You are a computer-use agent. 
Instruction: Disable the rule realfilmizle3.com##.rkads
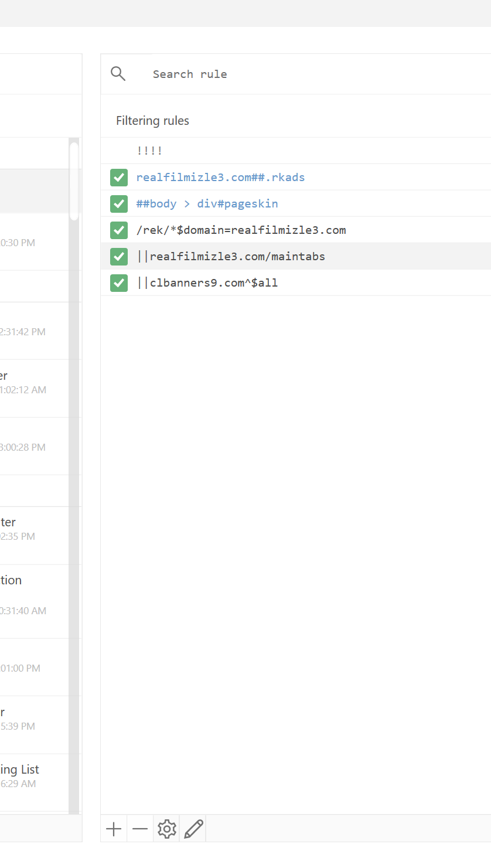click(x=118, y=177)
